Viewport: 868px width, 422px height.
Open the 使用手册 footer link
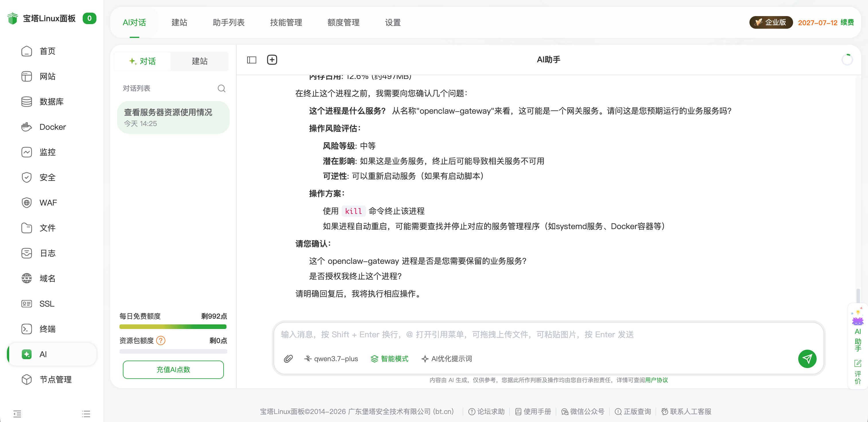533,412
